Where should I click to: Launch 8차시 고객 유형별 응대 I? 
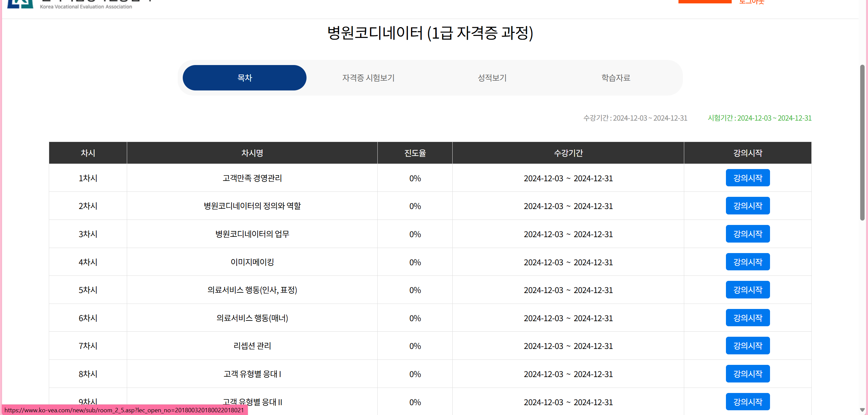[x=748, y=374]
